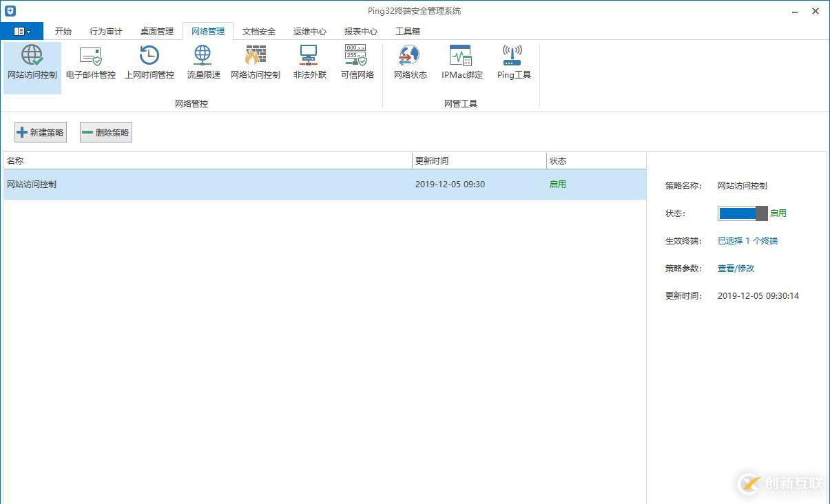The height and width of the screenshot is (504, 830).
Task: Open the 已选择 1 个终端 link
Action: click(x=747, y=241)
